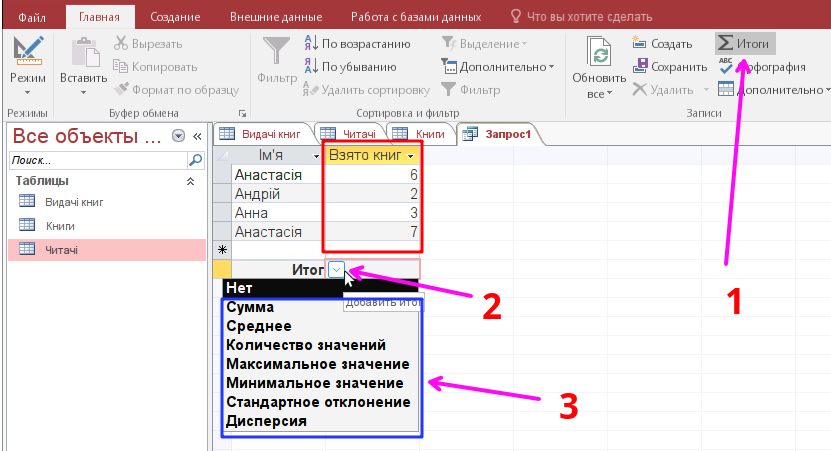This screenshot has height=451, width=831.
Task: Click the large Фильтр funnel button
Action: click(x=277, y=60)
